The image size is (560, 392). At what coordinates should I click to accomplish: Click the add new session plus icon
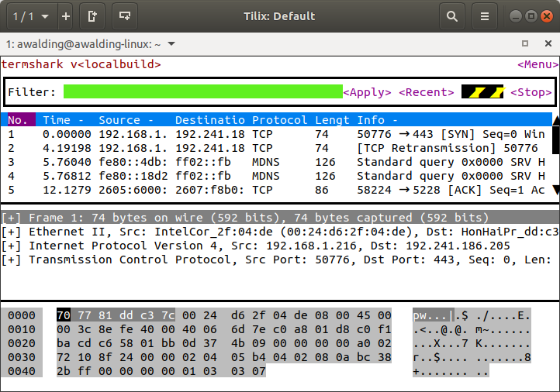[65, 15]
